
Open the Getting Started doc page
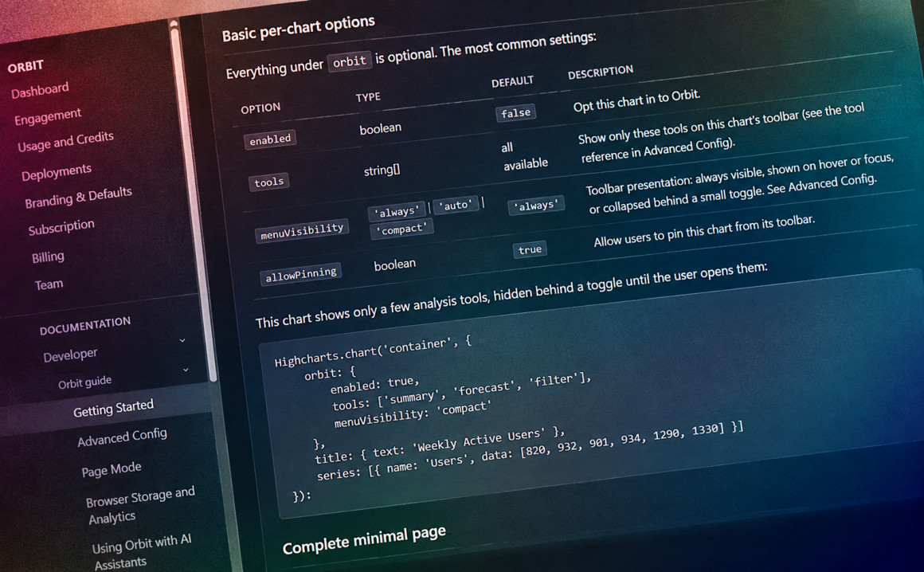113,408
